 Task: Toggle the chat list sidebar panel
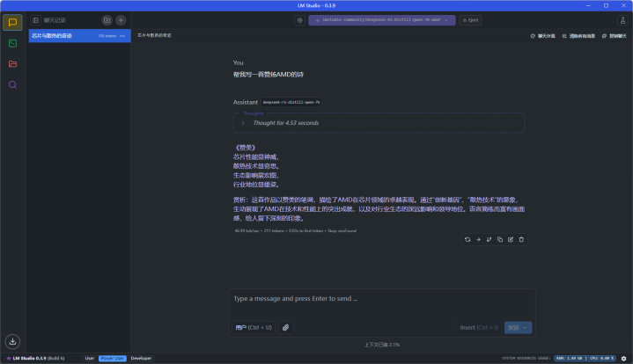(x=35, y=20)
